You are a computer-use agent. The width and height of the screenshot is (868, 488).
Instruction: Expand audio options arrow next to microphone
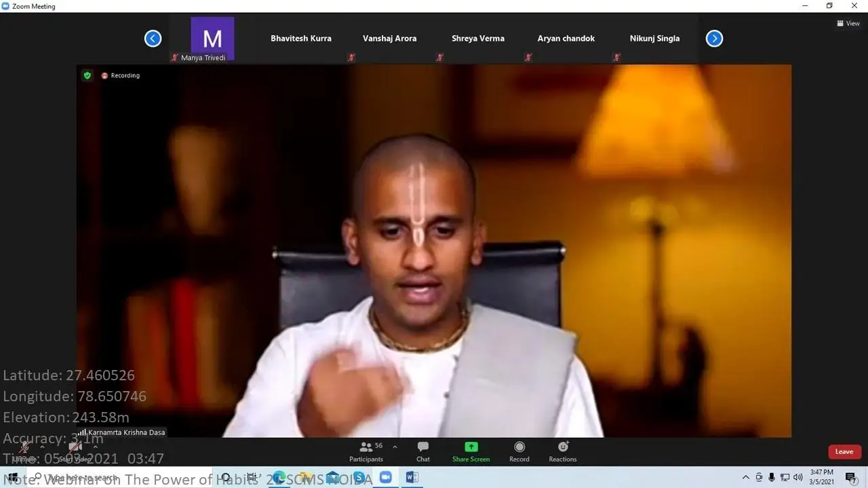coord(42,447)
